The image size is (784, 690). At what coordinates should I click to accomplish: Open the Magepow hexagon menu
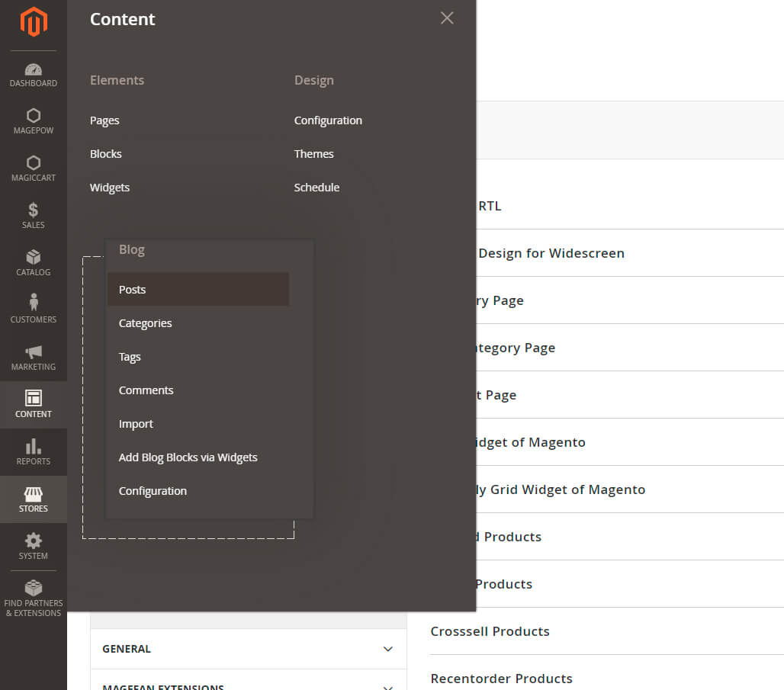[34, 122]
